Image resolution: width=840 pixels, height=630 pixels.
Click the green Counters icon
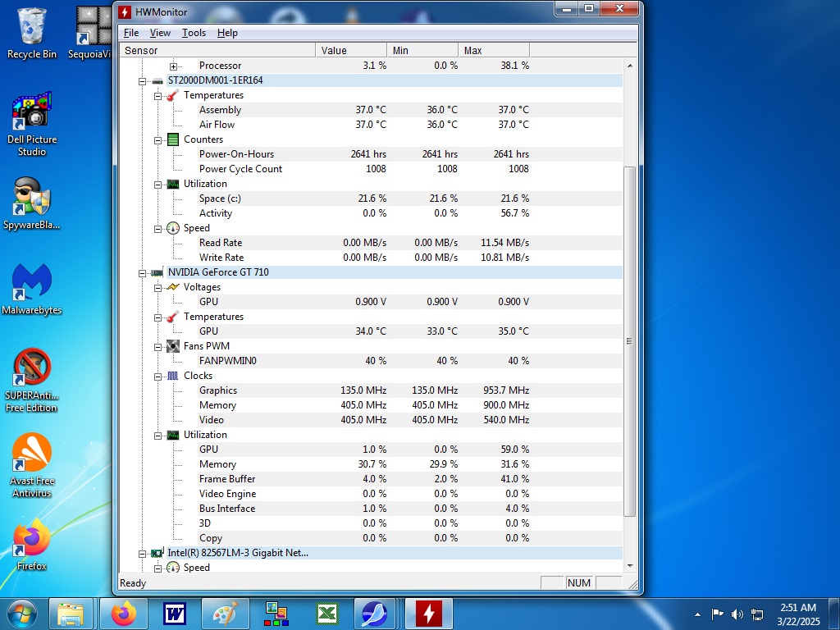click(172, 139)
